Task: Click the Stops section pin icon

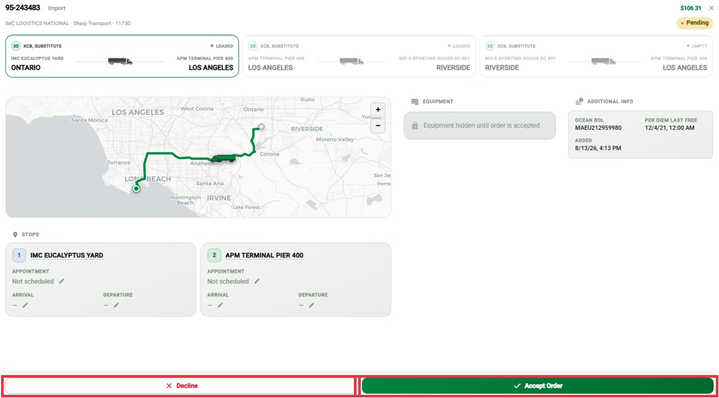Action: (16, 235)
